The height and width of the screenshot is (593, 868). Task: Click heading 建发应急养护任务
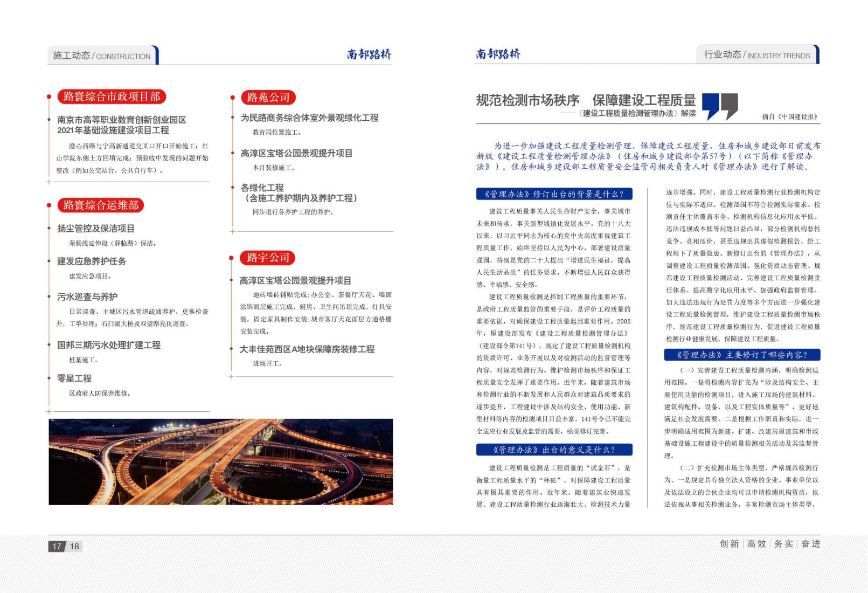(x=92, y=261)
